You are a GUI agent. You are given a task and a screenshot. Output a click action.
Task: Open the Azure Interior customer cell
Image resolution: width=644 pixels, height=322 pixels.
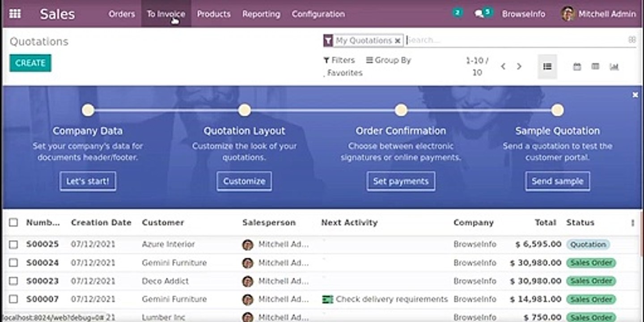[x=168, y=245]
